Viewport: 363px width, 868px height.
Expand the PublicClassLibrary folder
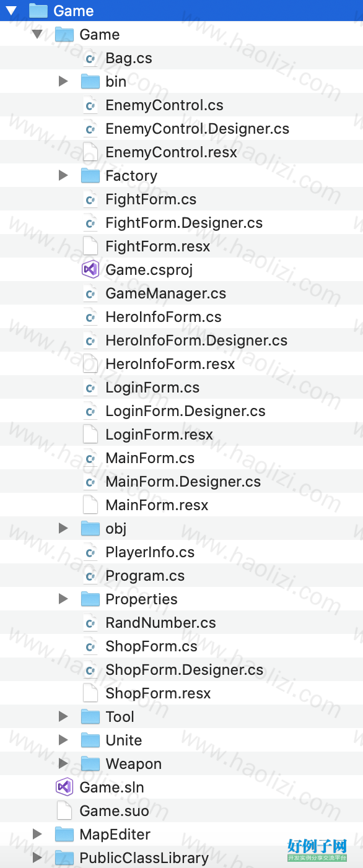(37, 857)
